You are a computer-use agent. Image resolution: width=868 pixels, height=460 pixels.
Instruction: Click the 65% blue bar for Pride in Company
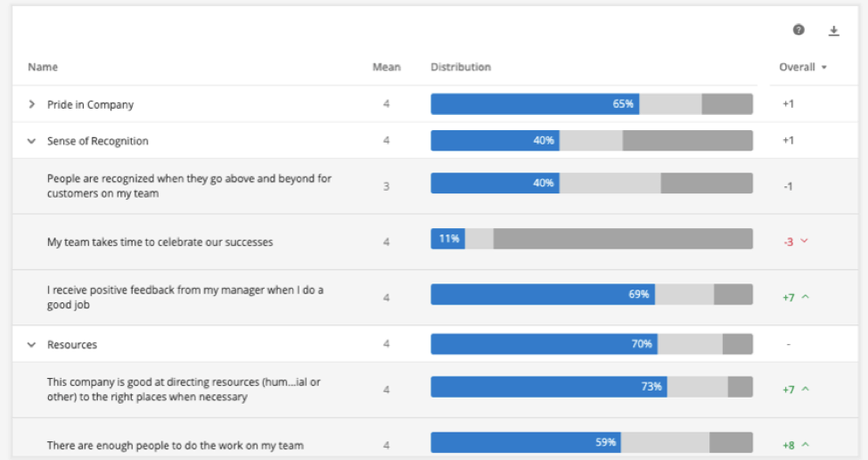point(535,104)
